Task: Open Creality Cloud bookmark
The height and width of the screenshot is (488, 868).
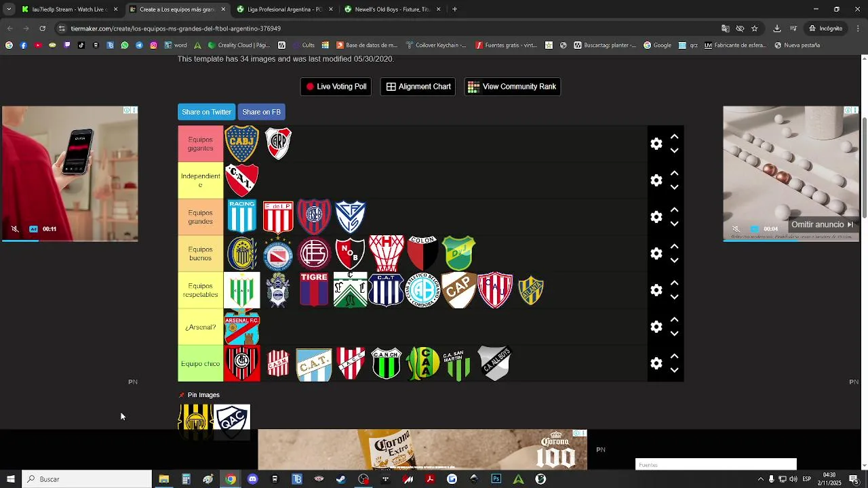Action: coord(239,45)
